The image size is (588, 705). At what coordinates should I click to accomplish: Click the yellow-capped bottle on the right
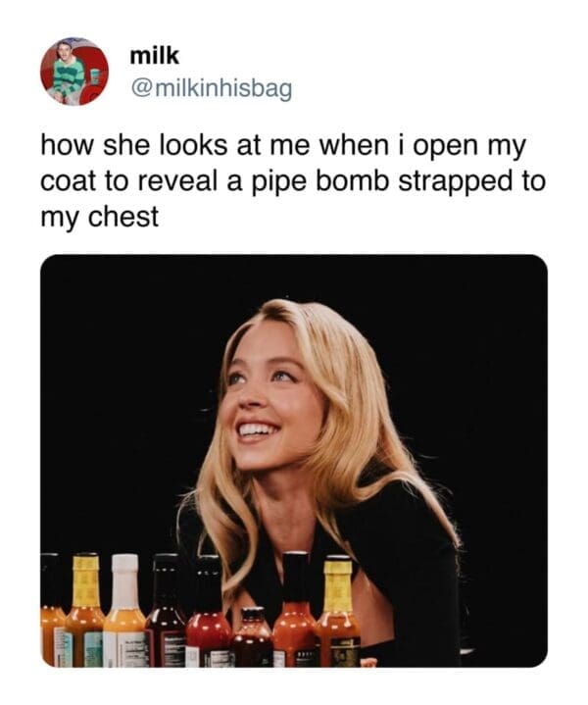(x=337, y=613)
